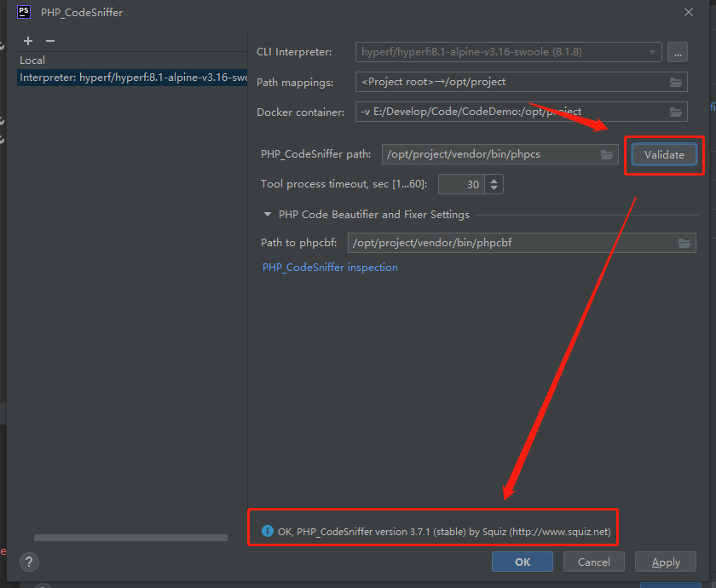Image resolution: width=716 pixels, height=588 pixels.
Task: Browse for phpcbf path folder icon
Action: (684, 244)
